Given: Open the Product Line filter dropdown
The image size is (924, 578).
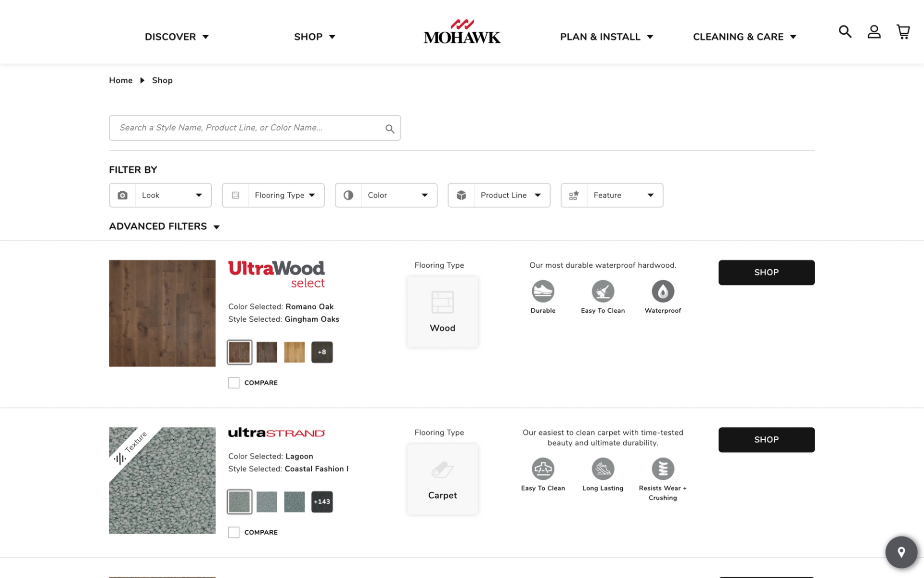Looking at the screenshot, I should click(x=499, y=195).
